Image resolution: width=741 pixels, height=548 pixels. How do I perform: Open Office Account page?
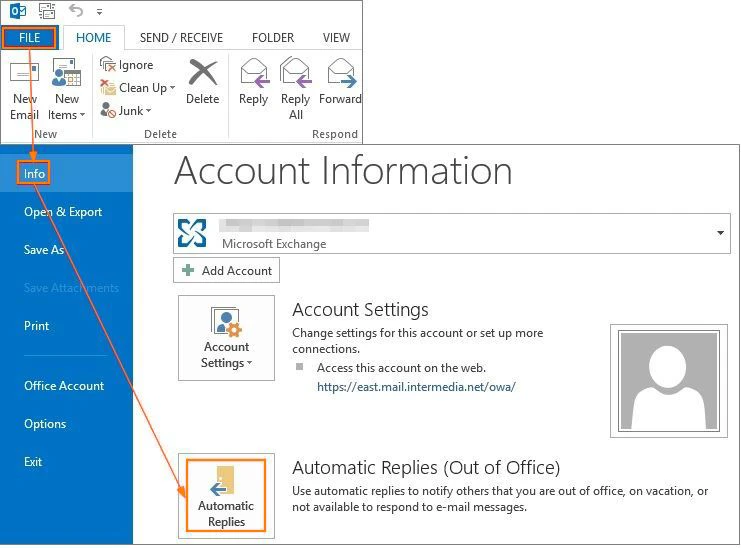(64, 385)
